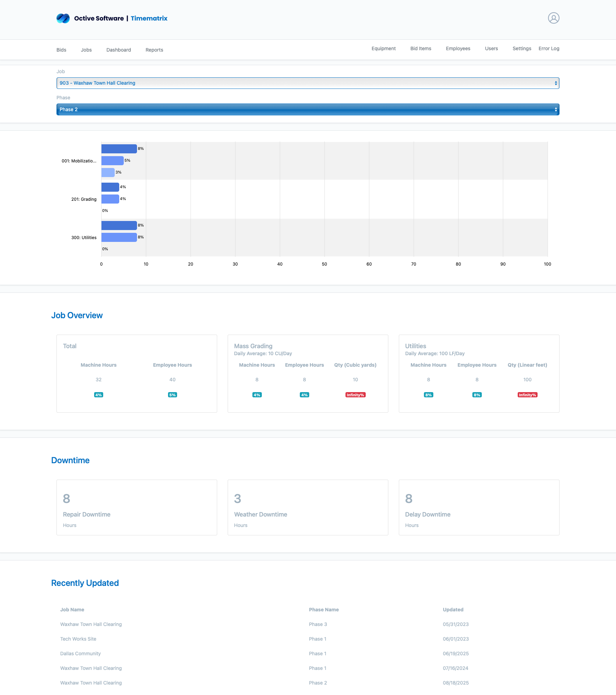Open the Reports section
The height and width of the screenshot is (695, 616).
154,50
